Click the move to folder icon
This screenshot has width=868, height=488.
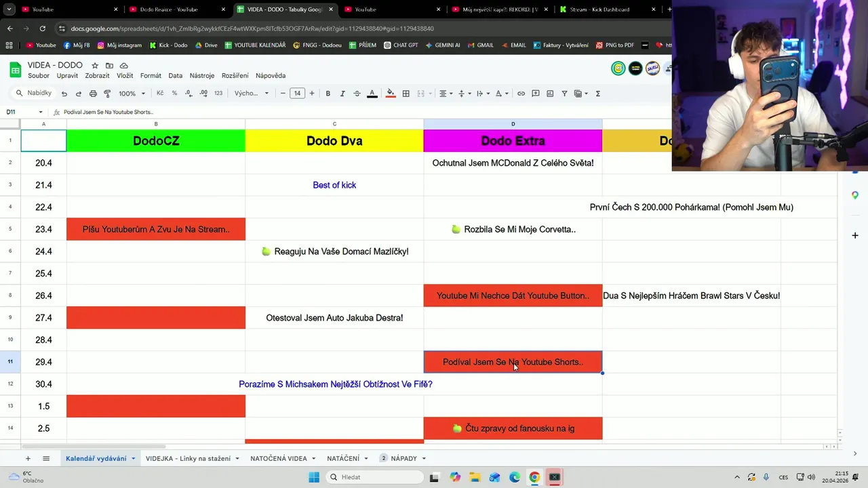click(x=109, y=65)
